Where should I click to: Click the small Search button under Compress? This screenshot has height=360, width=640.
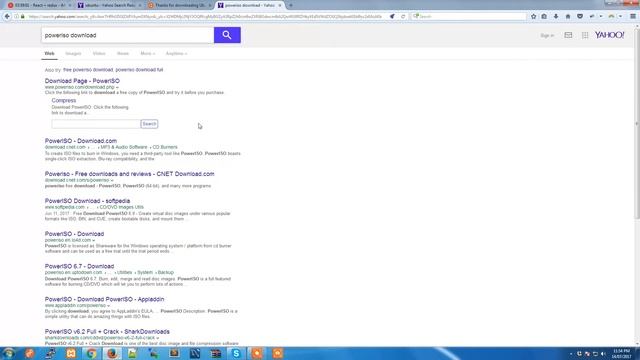coord(149,124)
